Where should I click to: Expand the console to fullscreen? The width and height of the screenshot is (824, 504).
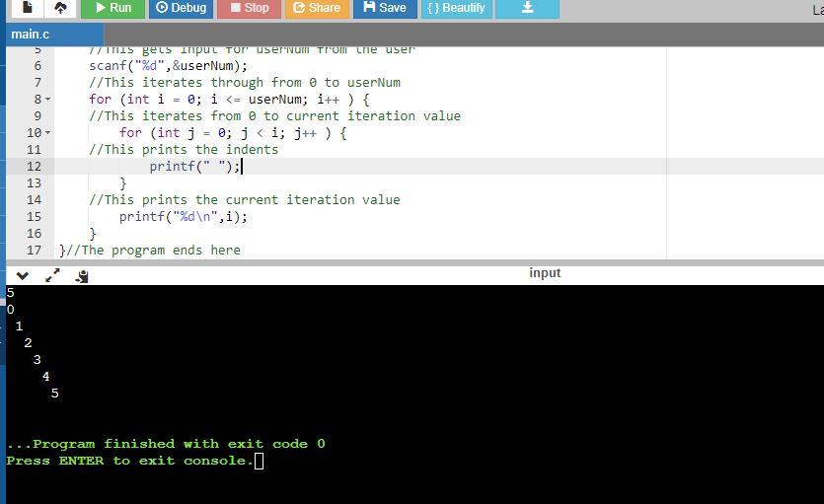pyautogui.click(x=52, y=275)
